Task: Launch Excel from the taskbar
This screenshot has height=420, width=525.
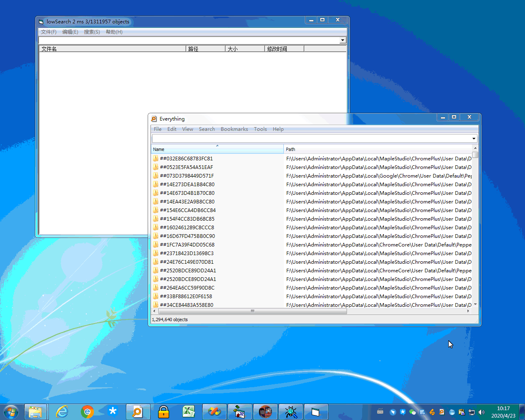Action: pos(189,412)
